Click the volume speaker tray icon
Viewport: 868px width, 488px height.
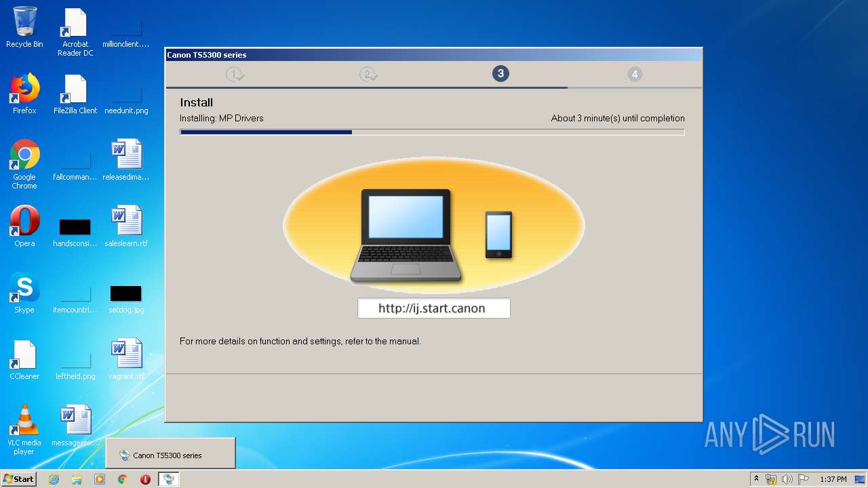click(x=787, y=479)
